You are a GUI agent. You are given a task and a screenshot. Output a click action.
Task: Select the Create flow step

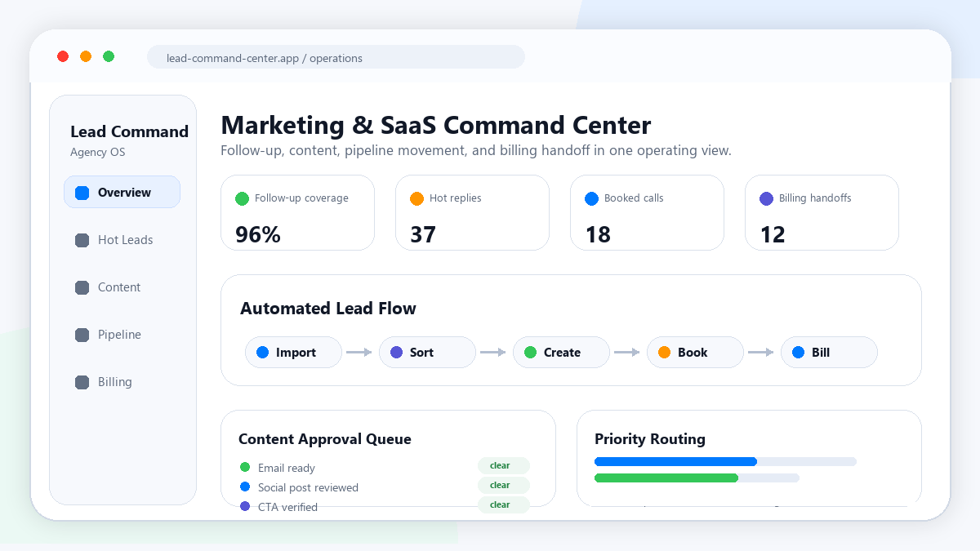pyautogui.click(x=561, y=353)
